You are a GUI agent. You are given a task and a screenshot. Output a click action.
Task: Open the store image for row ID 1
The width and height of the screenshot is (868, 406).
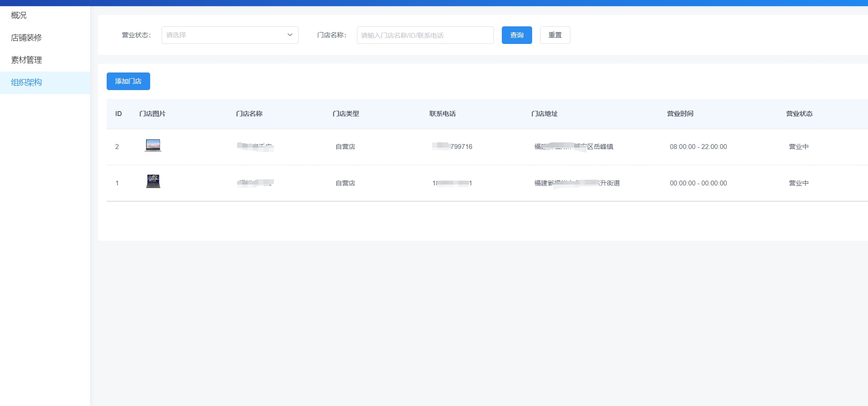(x=153, y=181)
